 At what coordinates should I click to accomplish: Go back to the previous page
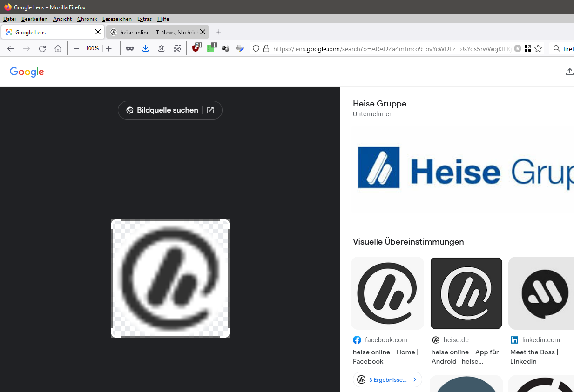11,48
